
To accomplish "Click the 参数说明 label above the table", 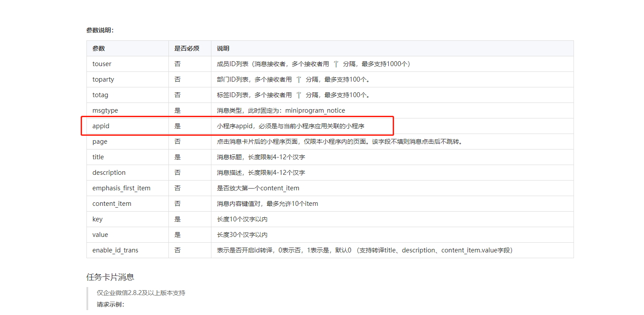I will coord(100,31).
